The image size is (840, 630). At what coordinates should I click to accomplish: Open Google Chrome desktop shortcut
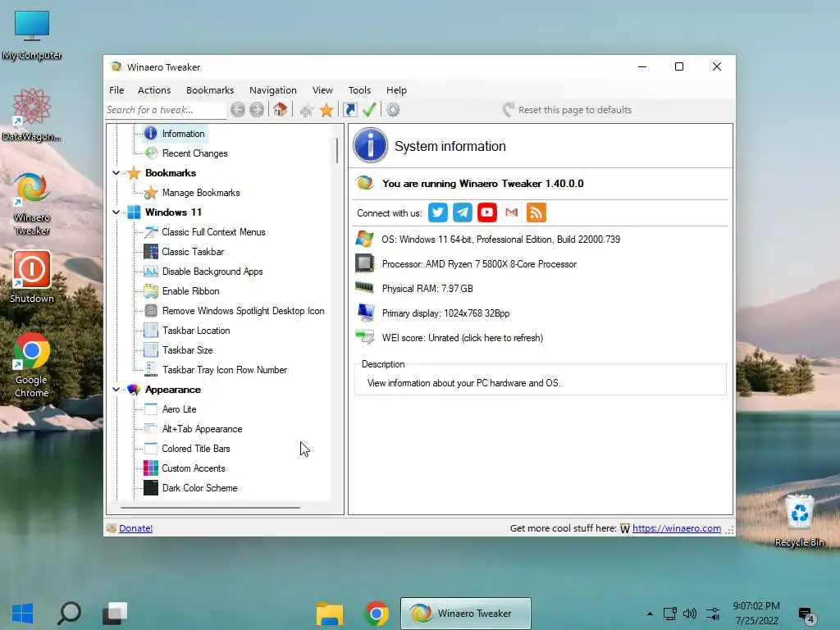pyautogui.click(x=32, y=366)
